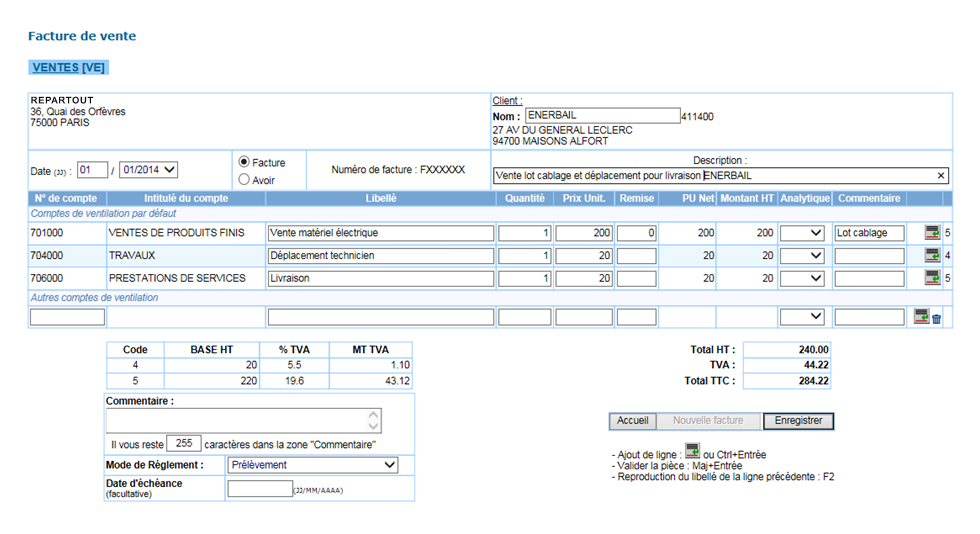The image size is (980, 534).
Task: Click MT TVA value 43.12
Action: (x=398, y=381)
